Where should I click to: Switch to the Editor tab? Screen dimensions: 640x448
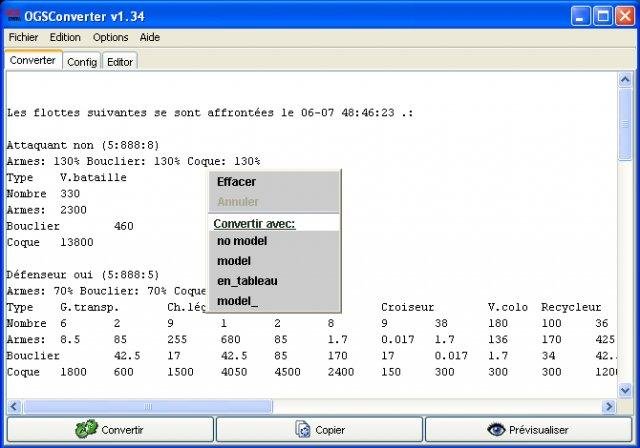pyautogui.click(x=120, y=62)
